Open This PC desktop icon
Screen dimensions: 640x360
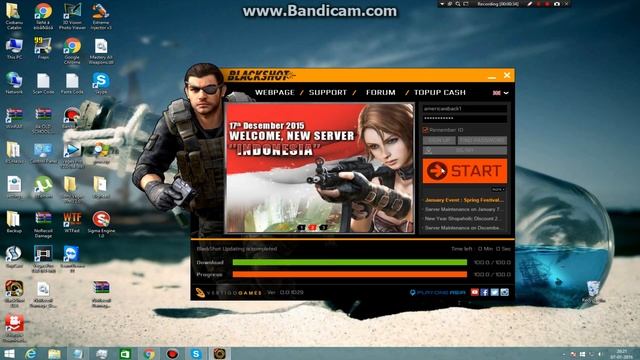(14, 48)
